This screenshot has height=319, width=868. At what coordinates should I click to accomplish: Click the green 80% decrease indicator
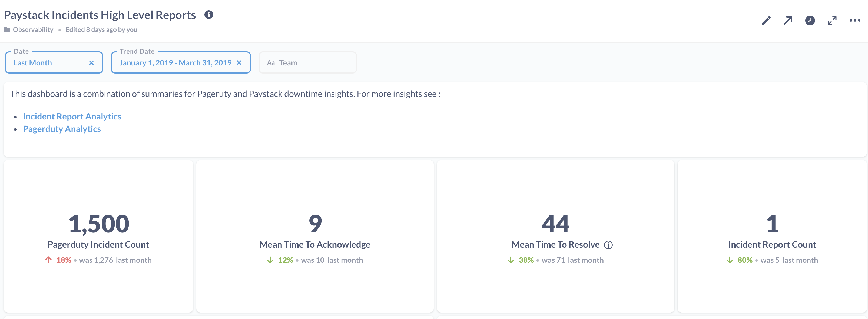pos(740,260)
